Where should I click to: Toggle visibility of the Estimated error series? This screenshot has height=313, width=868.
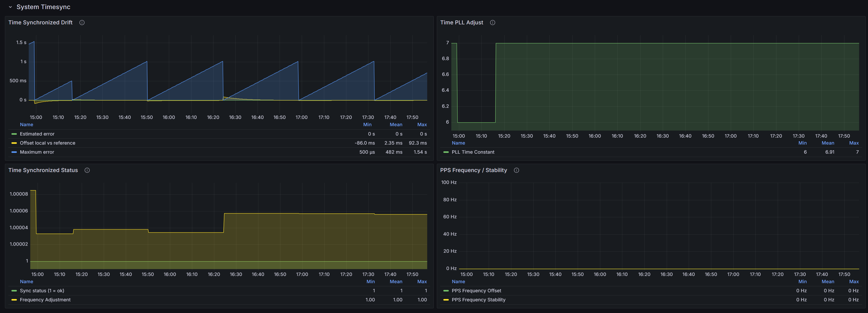(x=37, y=134)
